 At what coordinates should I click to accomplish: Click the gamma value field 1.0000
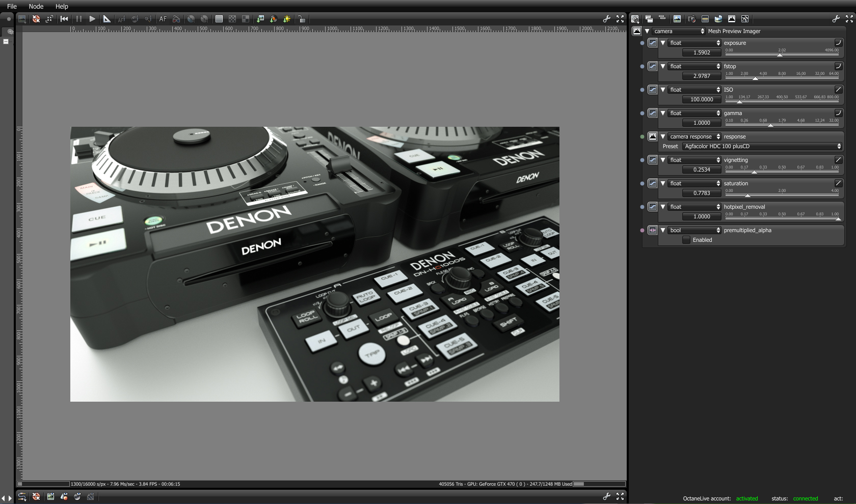pyautogui.click(x=702, y=123)
